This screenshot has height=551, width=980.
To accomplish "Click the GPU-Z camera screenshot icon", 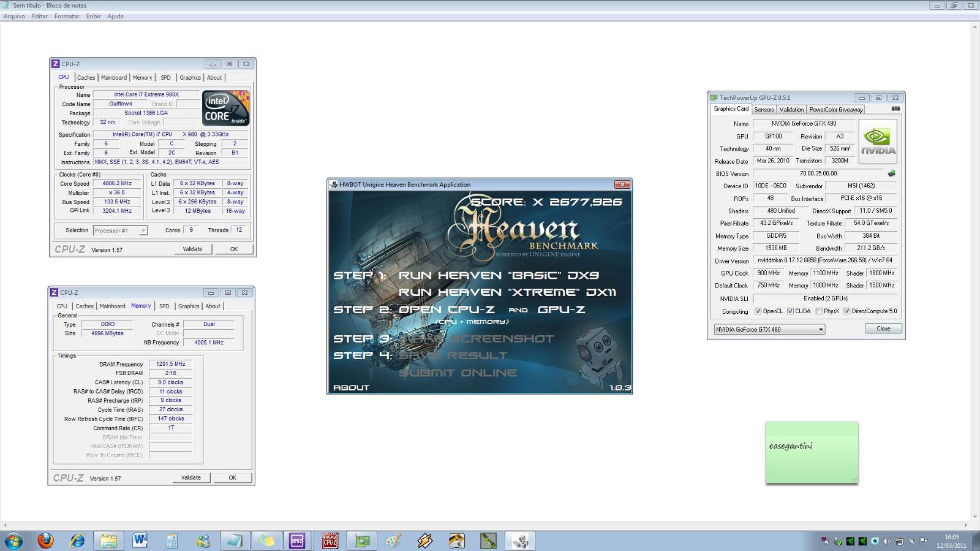I will click(895, 108).
